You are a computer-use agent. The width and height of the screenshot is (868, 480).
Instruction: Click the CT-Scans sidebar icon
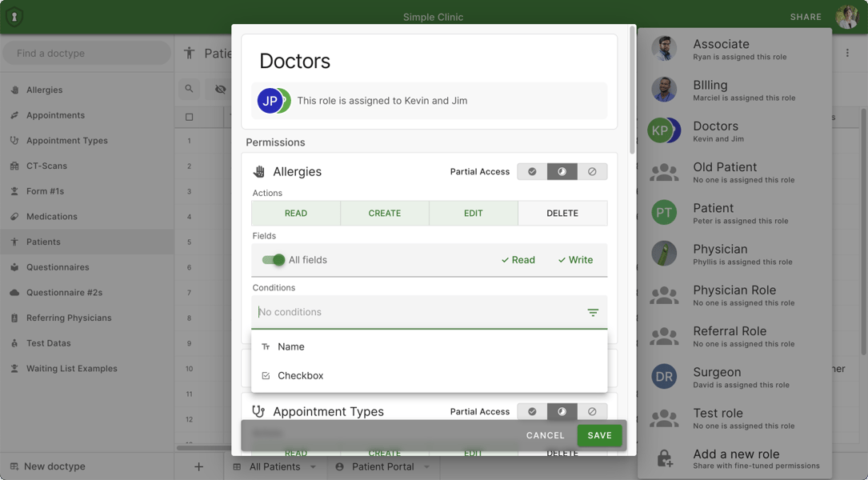coord(14,166)
